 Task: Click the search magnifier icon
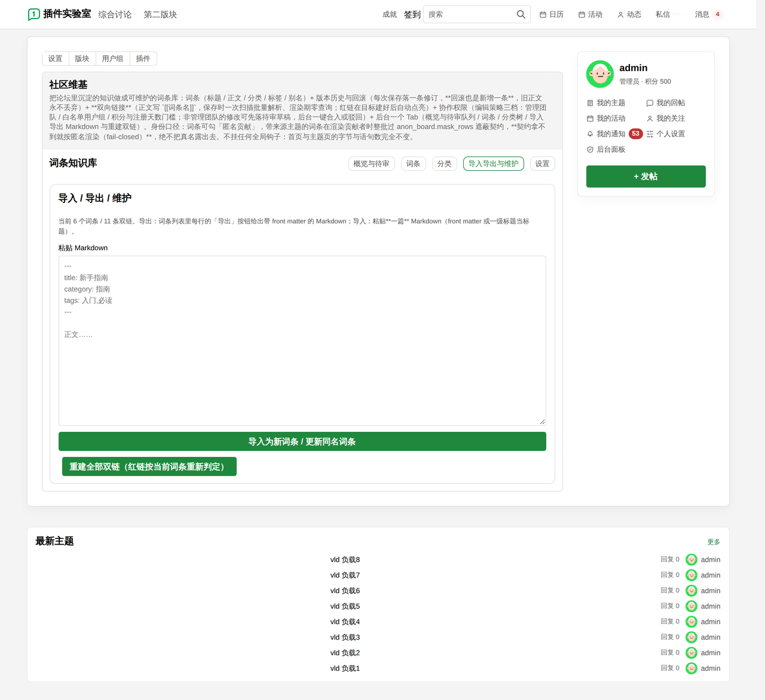click(521, 14)
